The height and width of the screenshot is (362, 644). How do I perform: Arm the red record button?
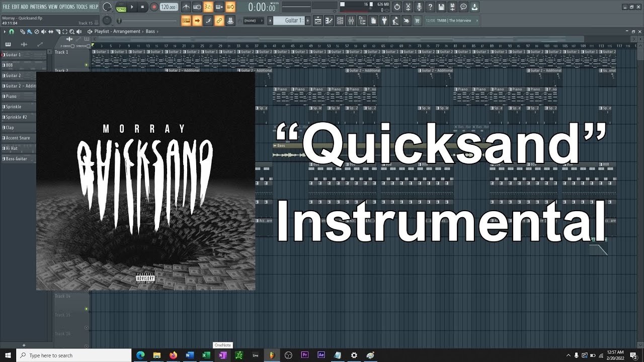click(x=154, y=7)
